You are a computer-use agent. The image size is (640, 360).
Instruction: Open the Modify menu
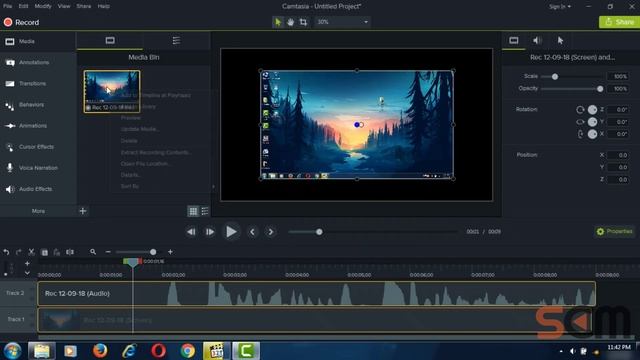click(x=43, y=7)
